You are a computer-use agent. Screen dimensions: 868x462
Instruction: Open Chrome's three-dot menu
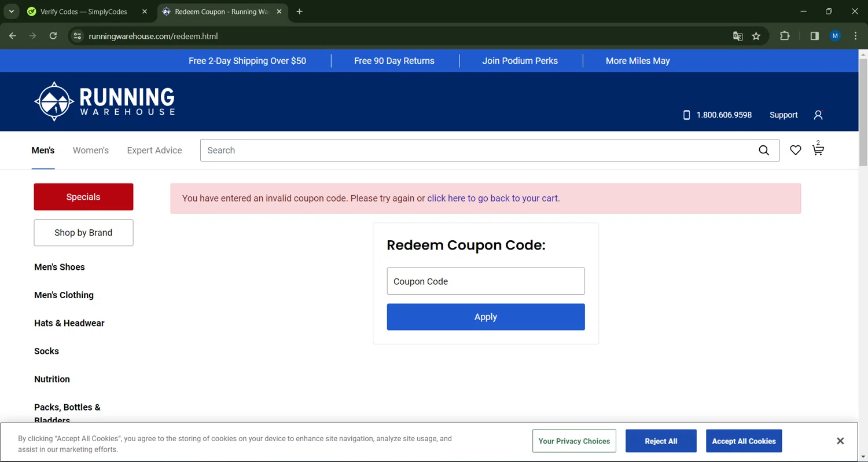point(856,36)
